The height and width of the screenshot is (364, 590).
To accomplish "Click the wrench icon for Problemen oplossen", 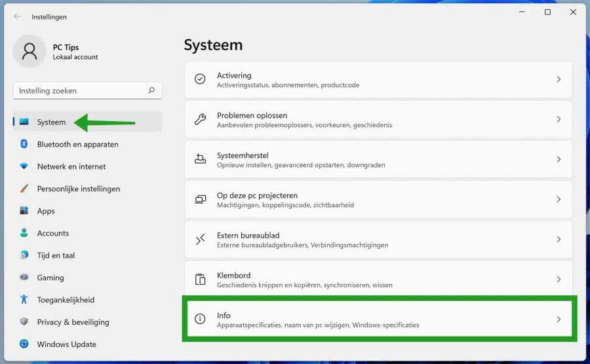I will pyautogui.click(x=200, y=119).
